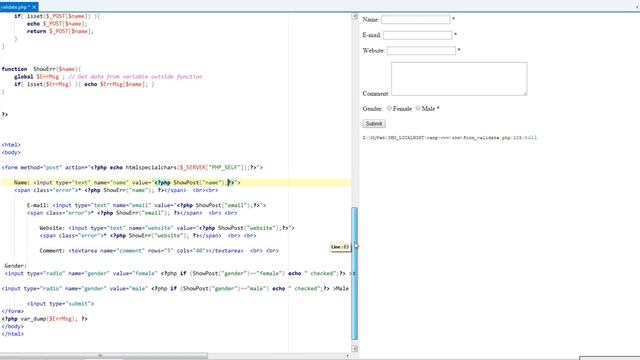This screenshot has width=640, height=360.
Task: Click the var_dump output path text
Action: pyautogui.click(x=449, y=138)
